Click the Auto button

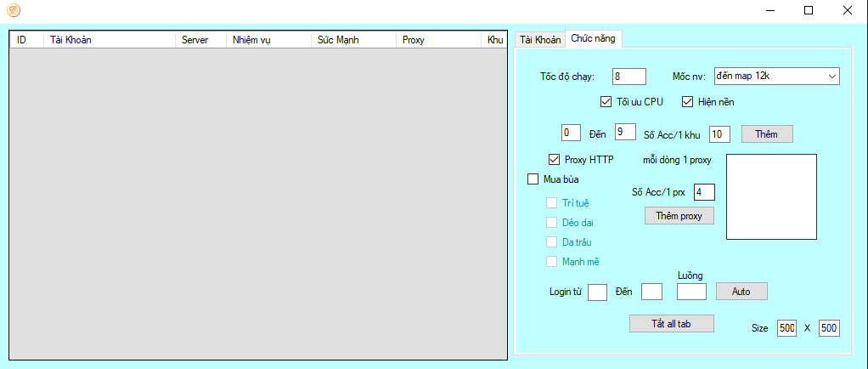[741, 292]
